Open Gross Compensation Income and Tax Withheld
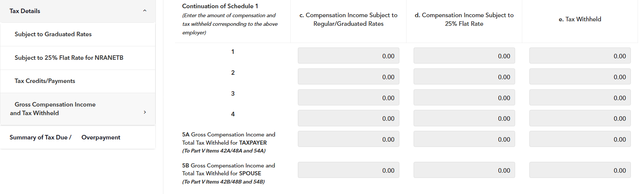Screen dimensions: 644x194 (78, 109)
